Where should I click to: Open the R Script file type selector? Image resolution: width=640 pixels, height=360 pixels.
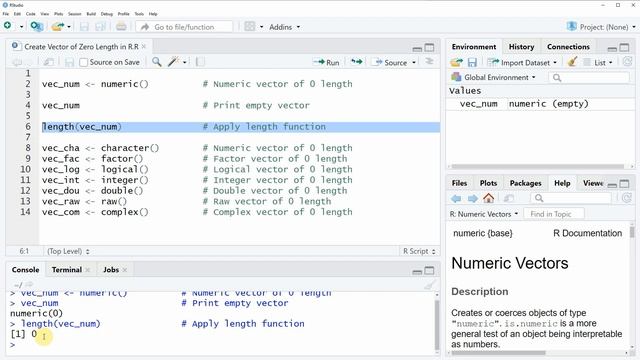click(419, 251)
